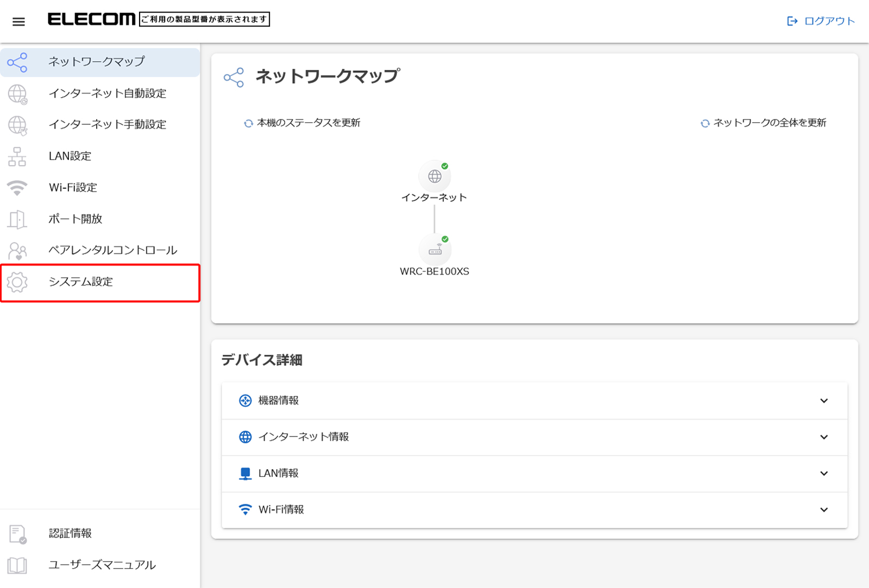The height and width of the screenshot is (588, 869).
Task: Click ネットワークの全体を更新 to refresh network
Action: [x=764, y=123]
